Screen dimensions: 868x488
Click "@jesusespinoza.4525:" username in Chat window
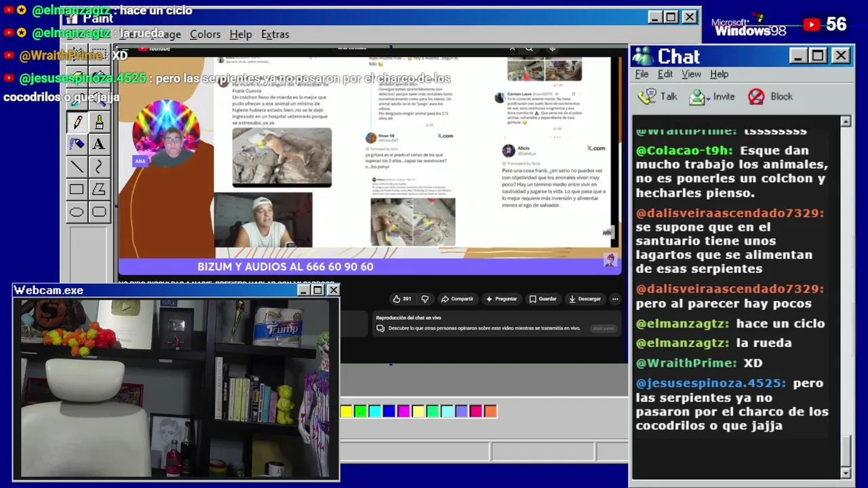[x=711, y=383]
